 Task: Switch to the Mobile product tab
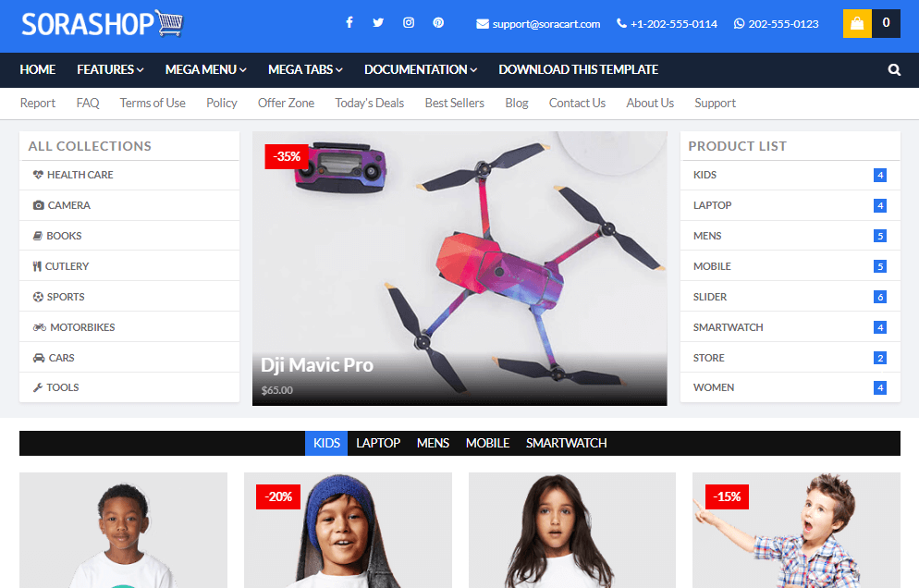coord(487,443)
